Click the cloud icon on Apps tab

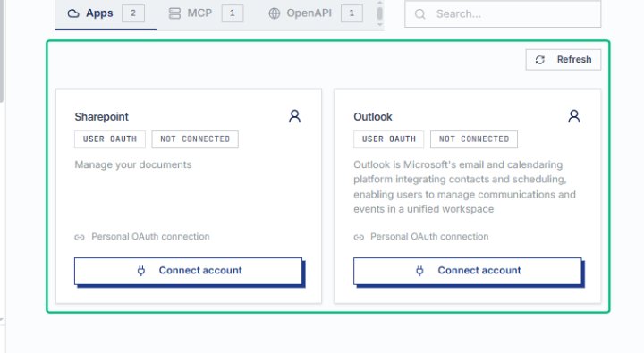73,13
